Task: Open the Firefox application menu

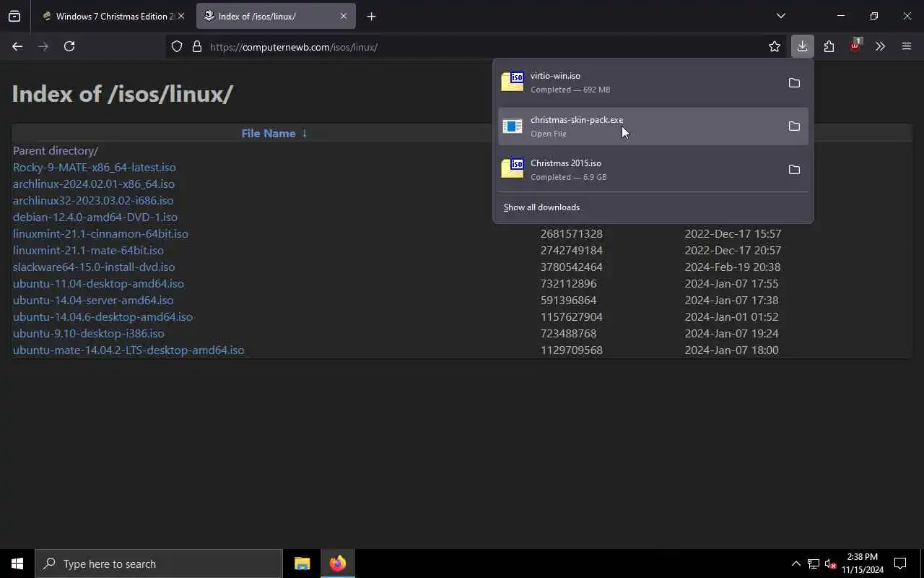Action: point(907,46)
